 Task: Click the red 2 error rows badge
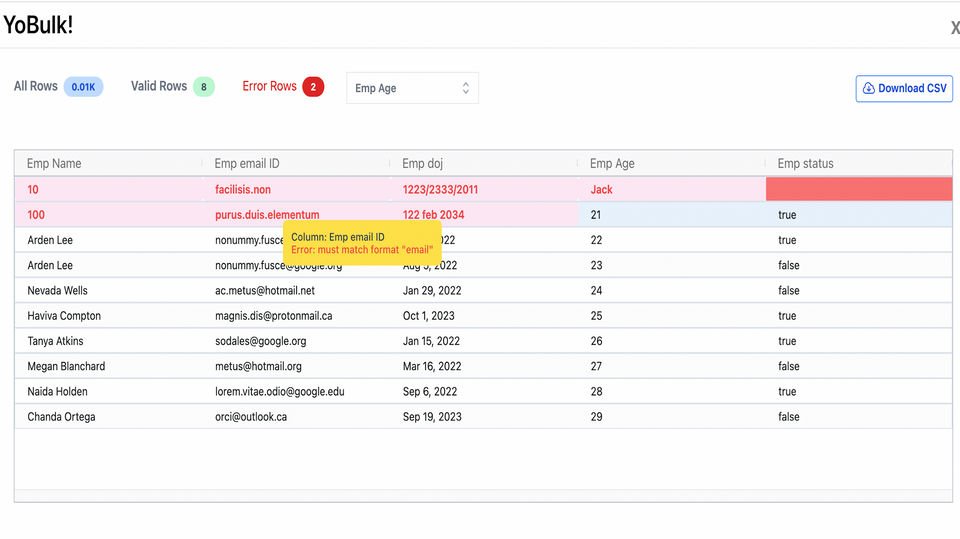pos(313,87)
